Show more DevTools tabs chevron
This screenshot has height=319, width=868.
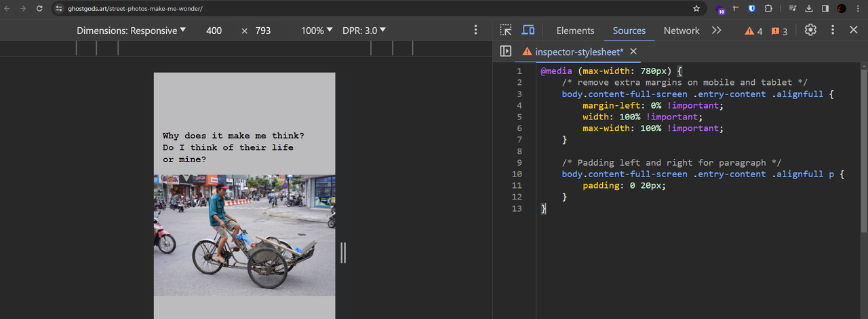tap(716, 31)
